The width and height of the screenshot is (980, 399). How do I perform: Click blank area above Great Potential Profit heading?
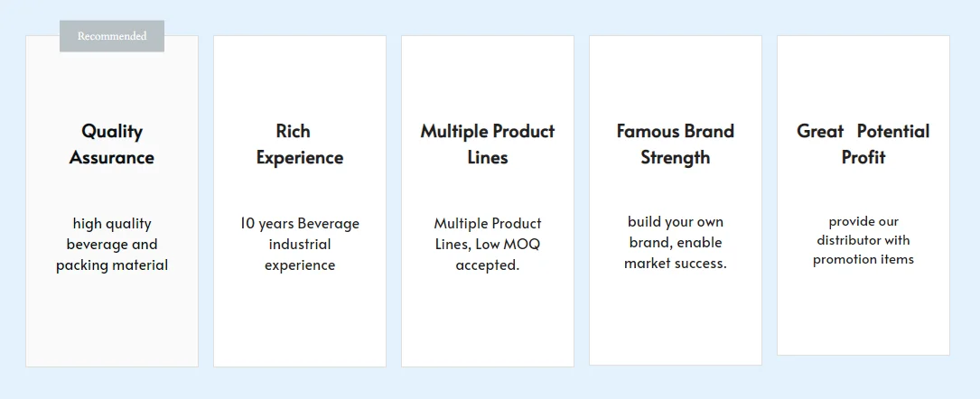point(863,77)
